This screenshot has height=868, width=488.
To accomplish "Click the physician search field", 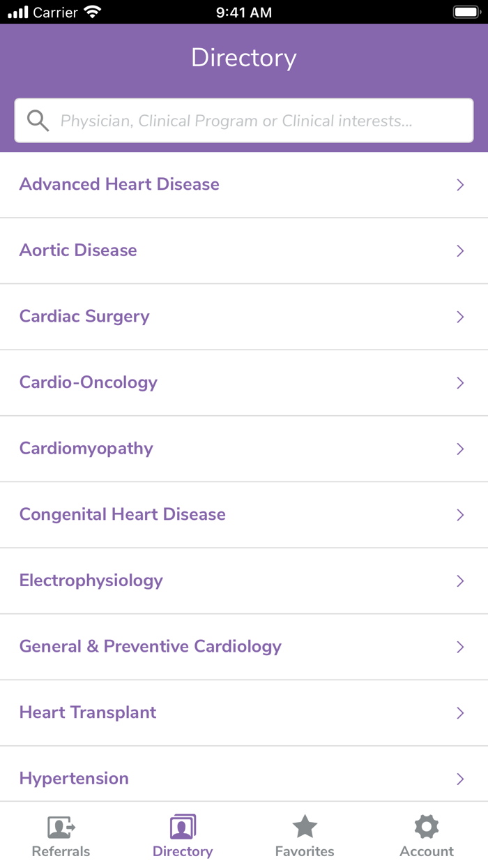I will [x=243, y=120].
